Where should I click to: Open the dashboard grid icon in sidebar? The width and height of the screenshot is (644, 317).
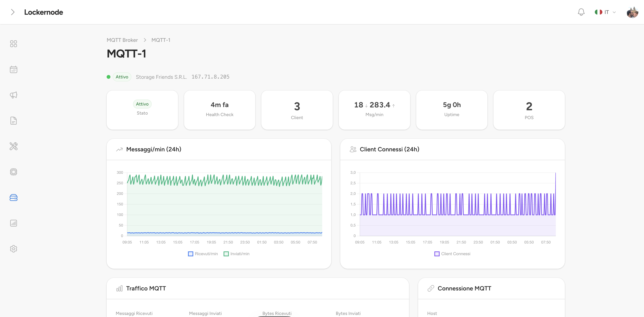pyautogui.click(x=14, y=44)
